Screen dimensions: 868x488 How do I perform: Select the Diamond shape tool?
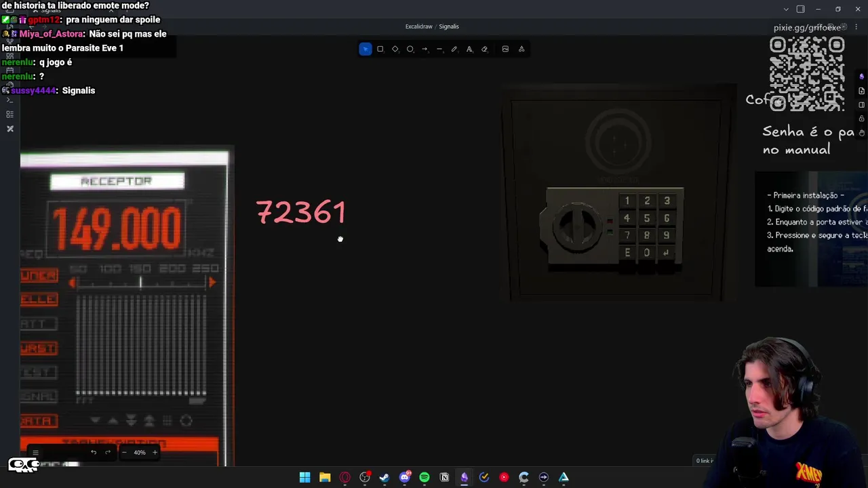point(395,49)
